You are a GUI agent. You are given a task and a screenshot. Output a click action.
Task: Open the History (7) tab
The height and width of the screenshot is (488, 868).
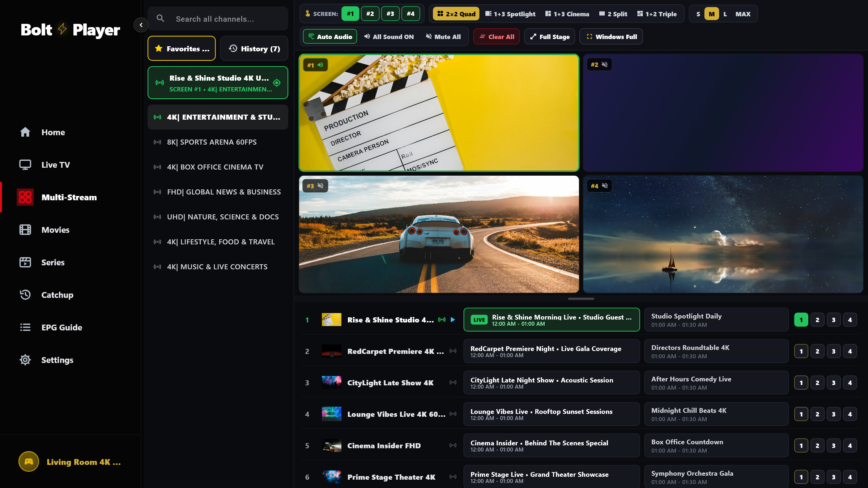tap(254, 48)
